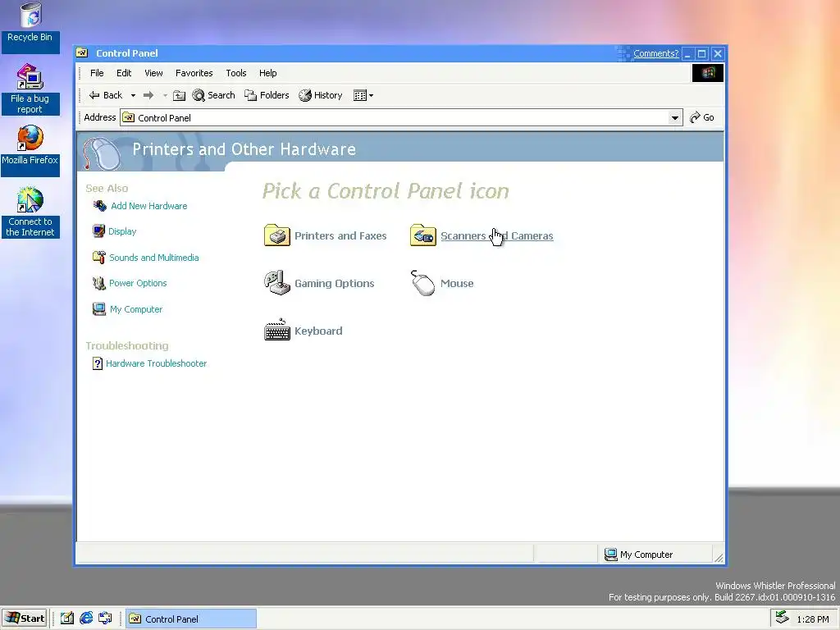
Task: Open the Edit menu
Action: pyautogui.click(x=124, y=73)
